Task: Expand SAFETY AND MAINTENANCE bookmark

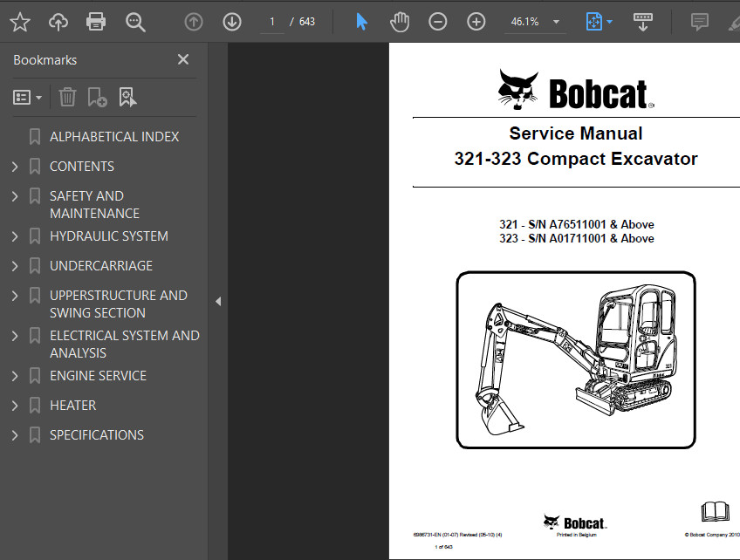Action: tap(15, 196)
